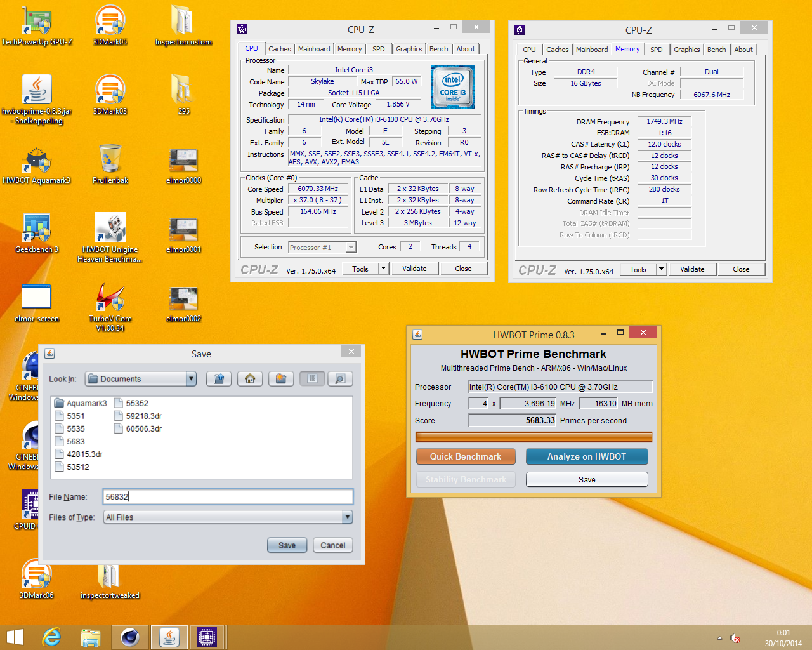Launch Geekbench 3 shortcut
The width and height of the screenshot is (812, 650).
tap(37, 234)
